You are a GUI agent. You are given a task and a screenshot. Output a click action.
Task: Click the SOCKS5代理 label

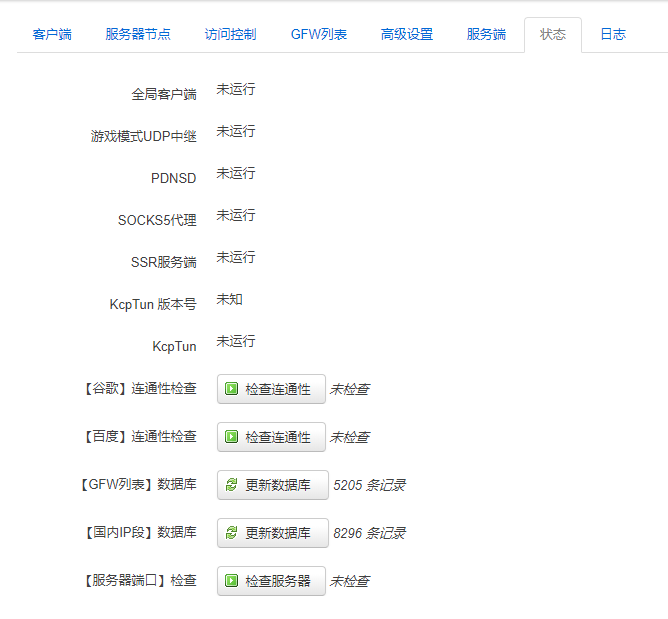click(157, 220)
